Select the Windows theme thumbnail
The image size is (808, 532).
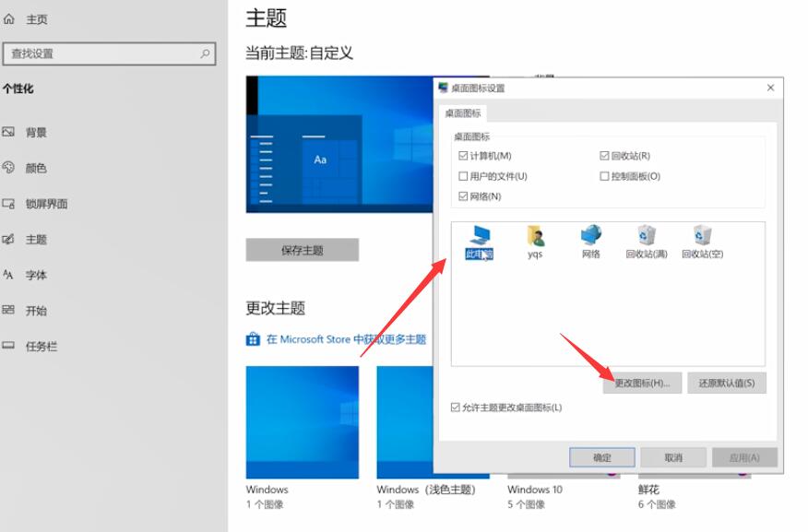[302, 422]
